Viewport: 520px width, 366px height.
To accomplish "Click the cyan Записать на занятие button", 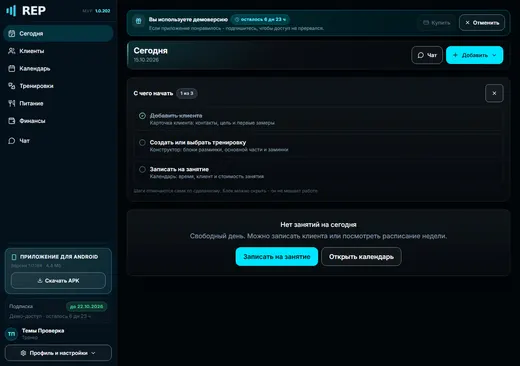I will tap(277, 257).
